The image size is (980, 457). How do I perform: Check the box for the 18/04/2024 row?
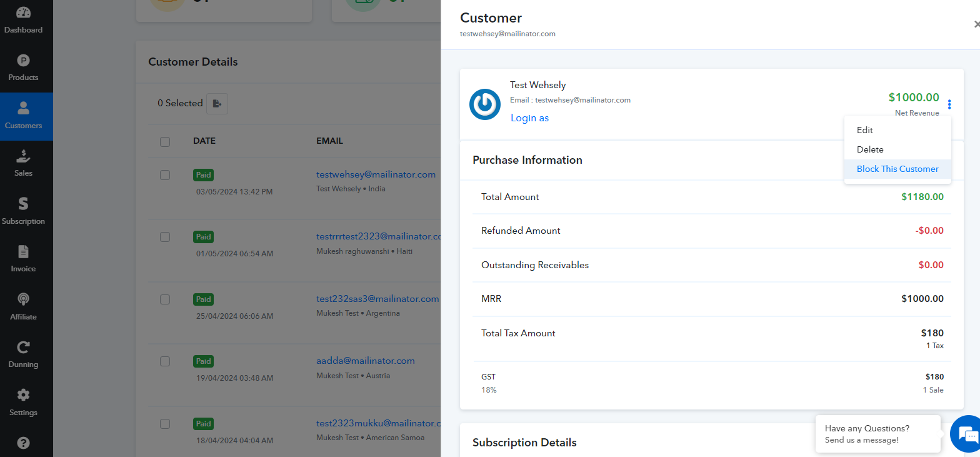[x=165, y=424]
